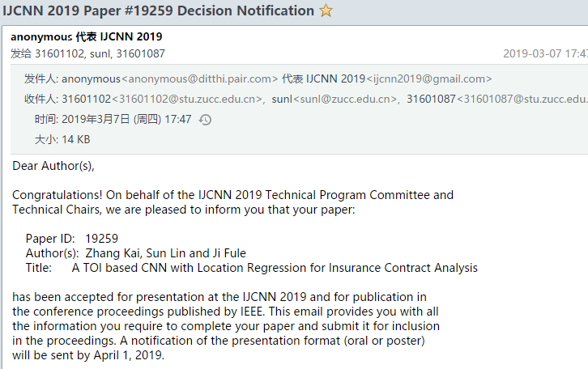
Task: Click bold sender name anonymous at top
Action: [41, 36]
